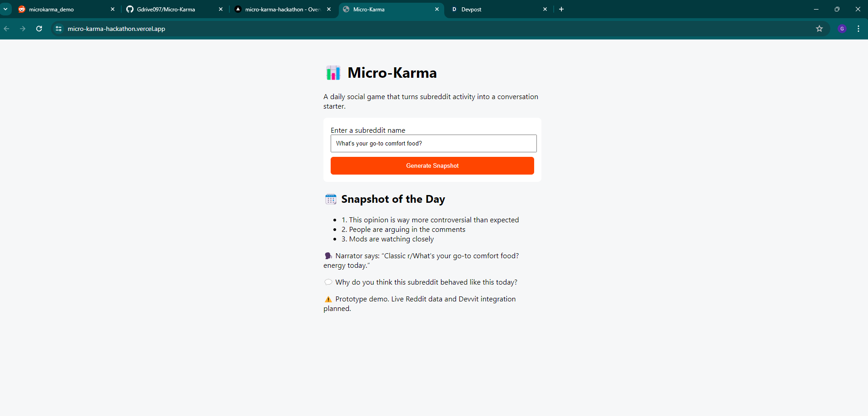The height and width of the screenshot is (416, 868).
Task: Open site information icon in address bar
Action: [x=59, y=29]
